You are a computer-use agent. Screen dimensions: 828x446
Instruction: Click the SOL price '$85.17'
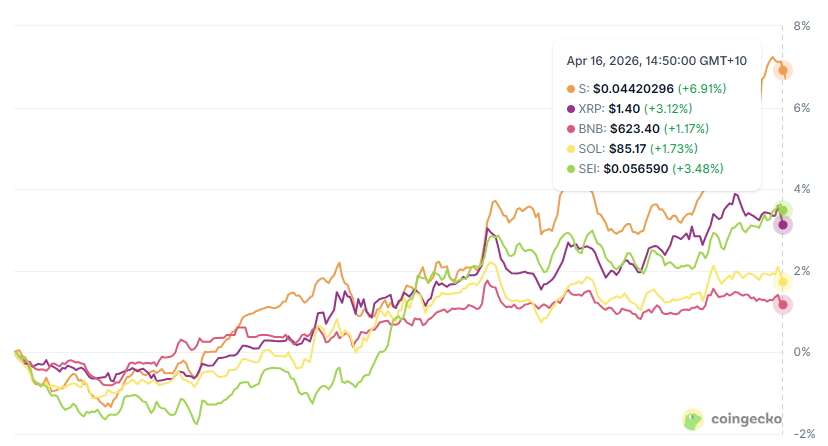(627, 149)
